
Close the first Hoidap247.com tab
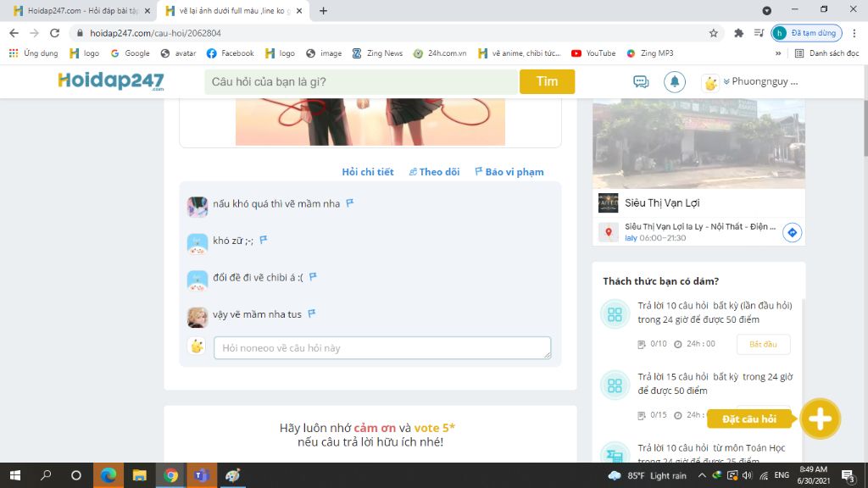click(x=147, y=10)
